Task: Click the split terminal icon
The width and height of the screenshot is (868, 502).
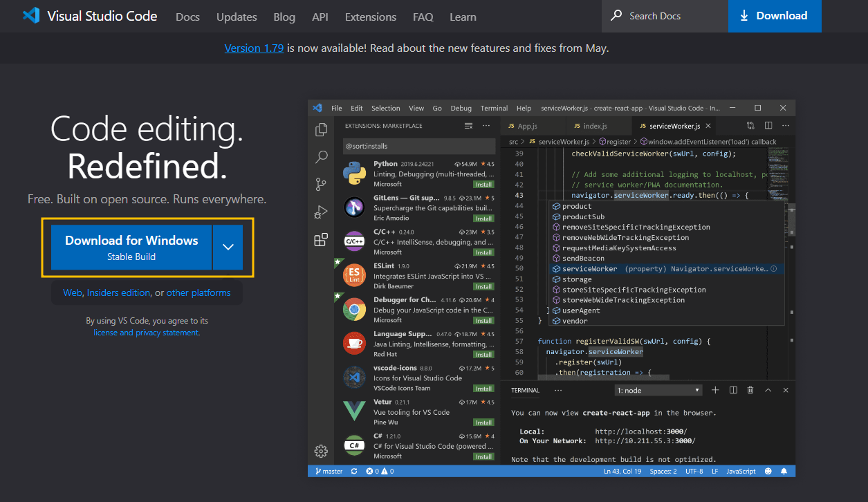Action: point(733,390)
